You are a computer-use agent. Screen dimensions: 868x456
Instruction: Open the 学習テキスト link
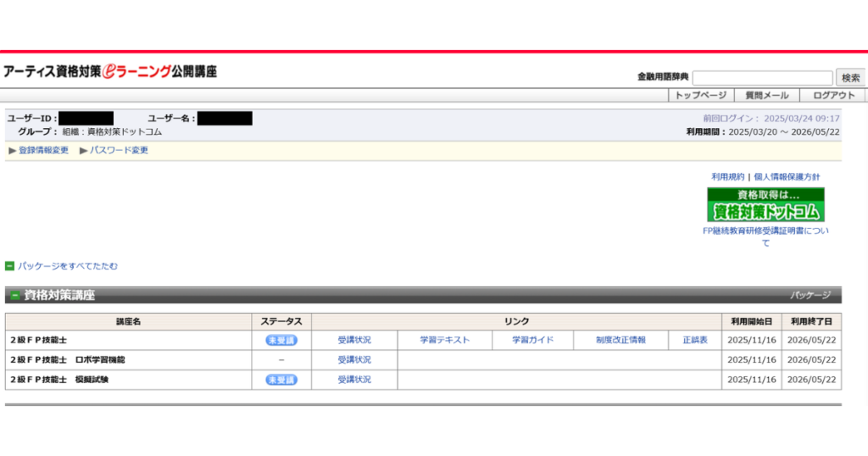click(444, 340)
